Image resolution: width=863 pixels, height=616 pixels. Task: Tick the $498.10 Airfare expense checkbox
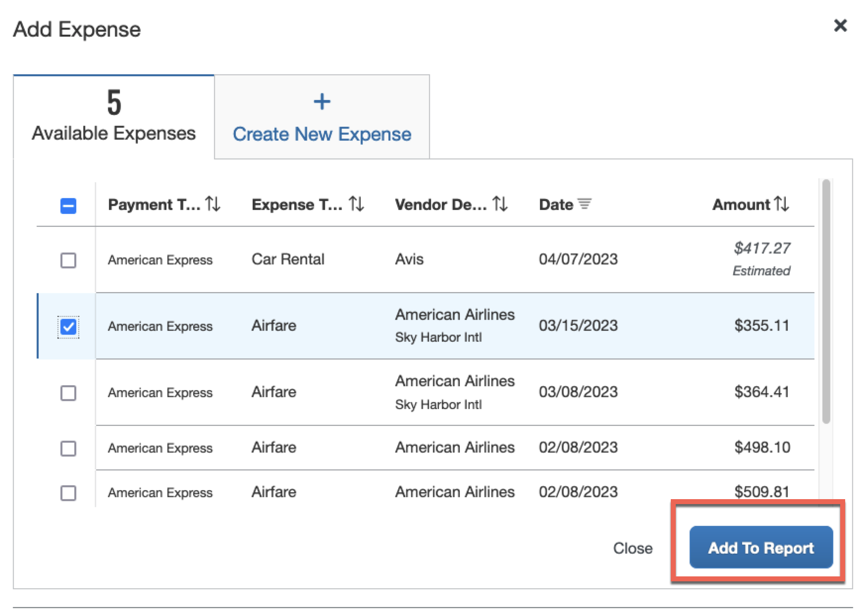pyautogui.click(x=68, y=449)
